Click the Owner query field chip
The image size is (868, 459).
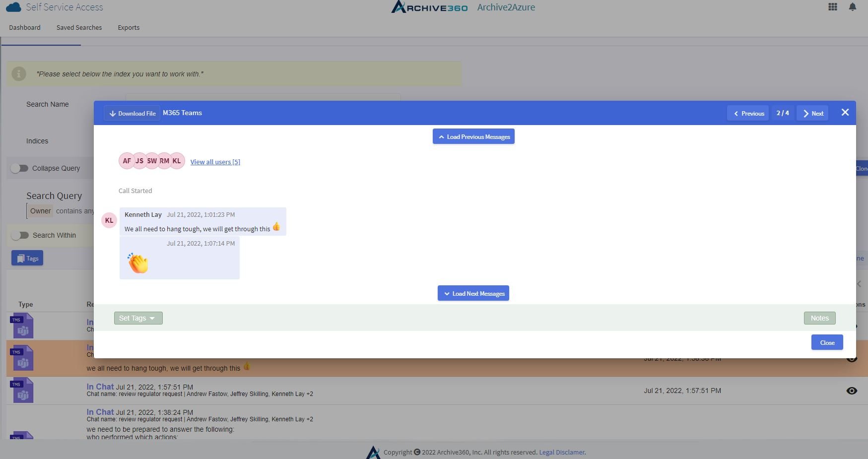click(x=40, y=211)
